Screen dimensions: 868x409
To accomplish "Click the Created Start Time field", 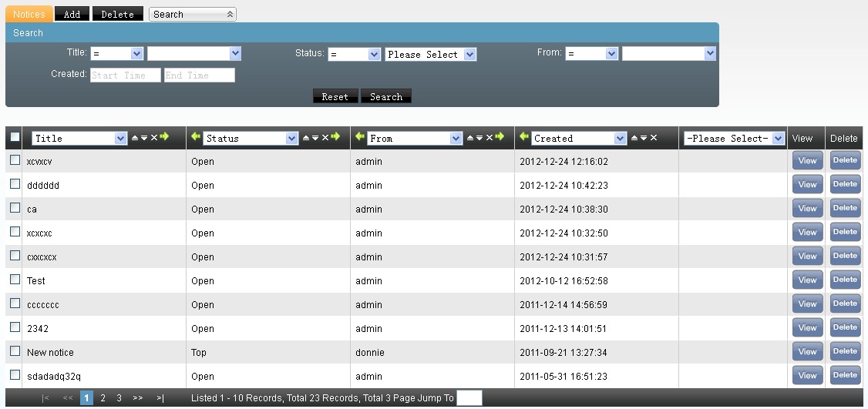I will [126, 75].
